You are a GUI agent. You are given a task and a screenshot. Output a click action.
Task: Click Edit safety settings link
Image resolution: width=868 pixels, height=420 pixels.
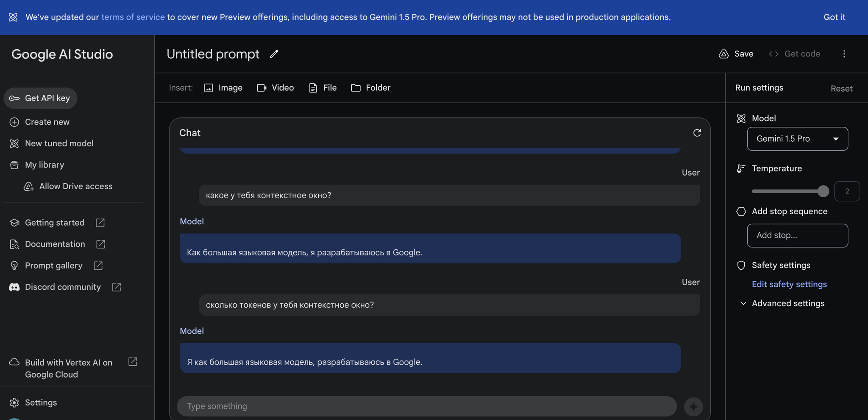point(789,284)
